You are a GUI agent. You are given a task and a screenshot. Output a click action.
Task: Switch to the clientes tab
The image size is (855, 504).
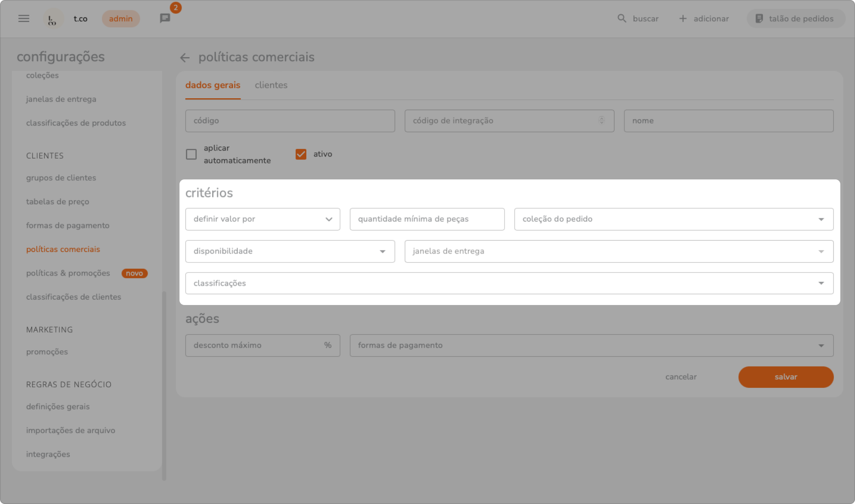[x=271, y=85]
